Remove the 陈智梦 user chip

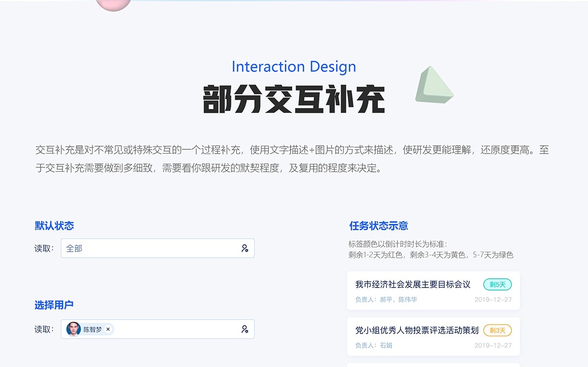pyautogui.click(x=108, y=329)
